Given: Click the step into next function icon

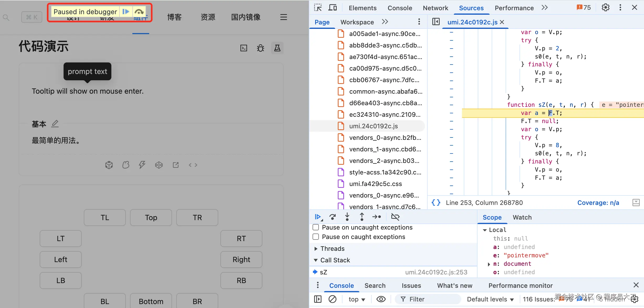Looking at the screenshot, I should (347, 217).
